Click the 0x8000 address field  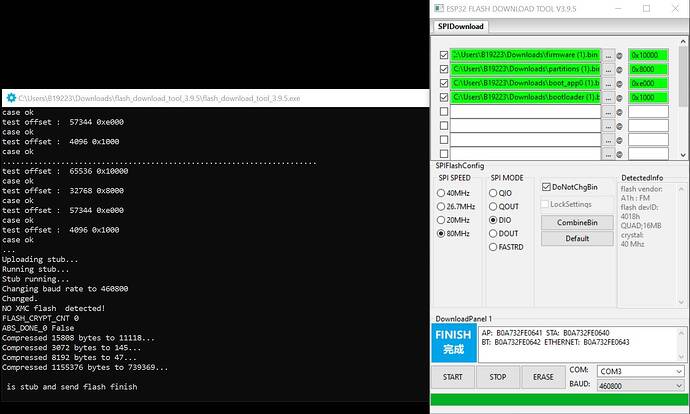[648, 69]
